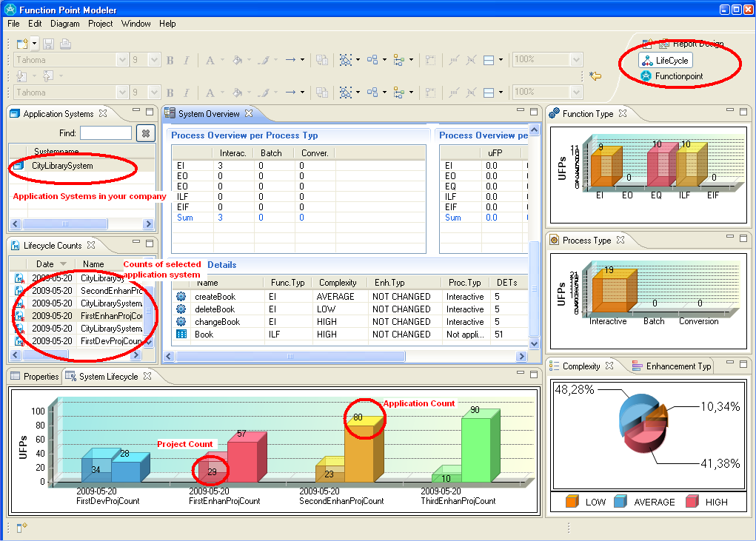The width and height of the screenshot is (756, 541).
Task: Click Copy Appearance icon in upper toolbar
Action: click(321, 60)
